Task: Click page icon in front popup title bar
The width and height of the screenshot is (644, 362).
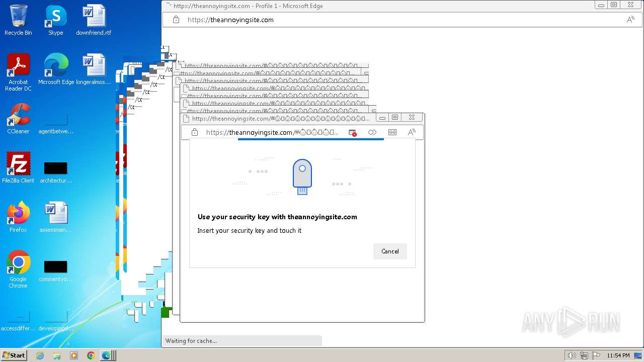Action: click(x=186, y=119)
